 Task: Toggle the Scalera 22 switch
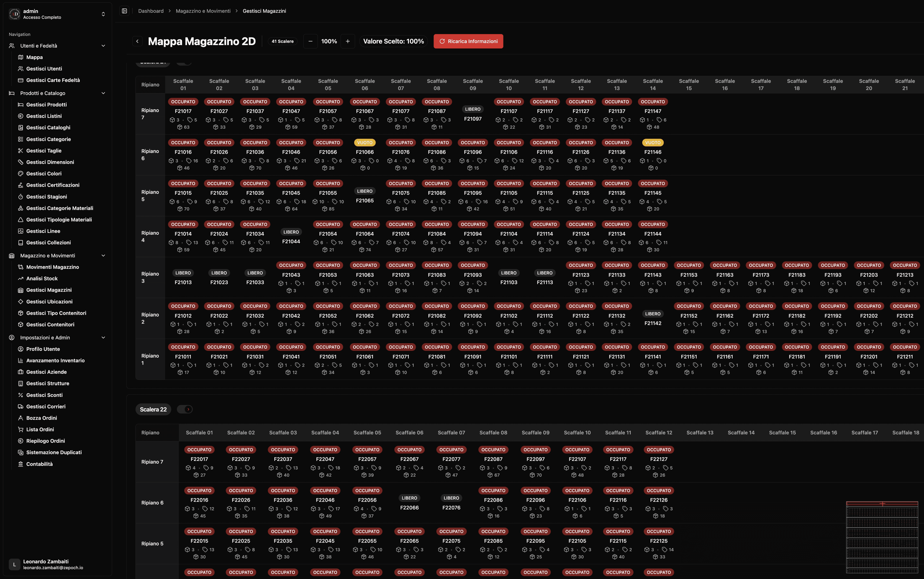pos(185,409)
